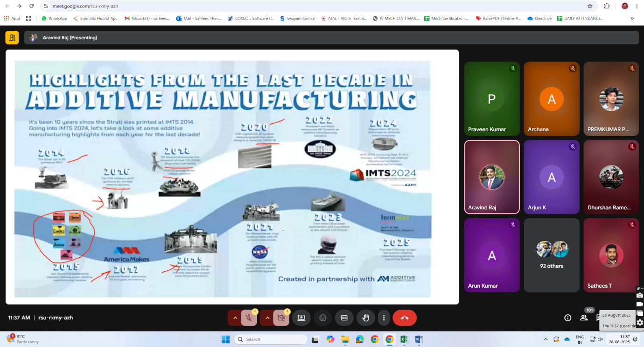This screenshot has width=644, height=347.
Task: Switch to Excel in the taskbar
Action: click(x=404, y=339)
